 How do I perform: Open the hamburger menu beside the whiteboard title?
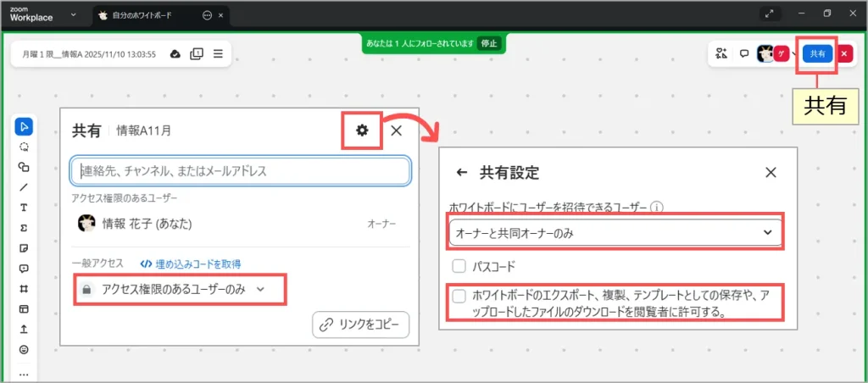pyautogui.click(x=218, y=53)
